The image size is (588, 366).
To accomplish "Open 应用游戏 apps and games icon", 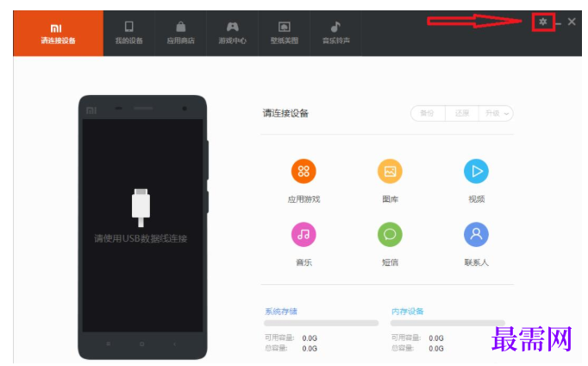I will pos(303,171).
